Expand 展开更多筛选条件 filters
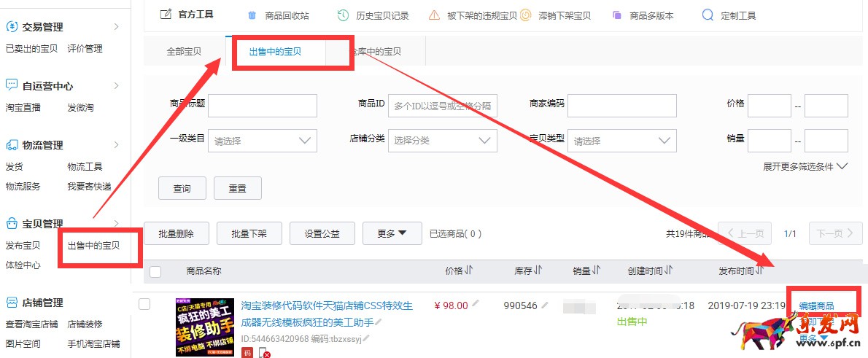Viewport: 868px width, 358px height. (x=805, y=166)
